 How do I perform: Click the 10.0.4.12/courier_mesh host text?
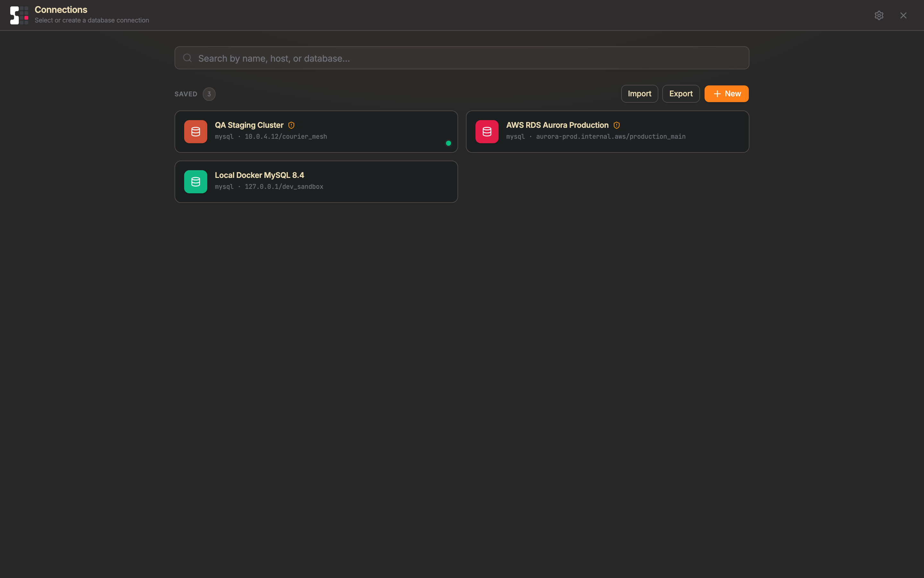coord(286,136)
